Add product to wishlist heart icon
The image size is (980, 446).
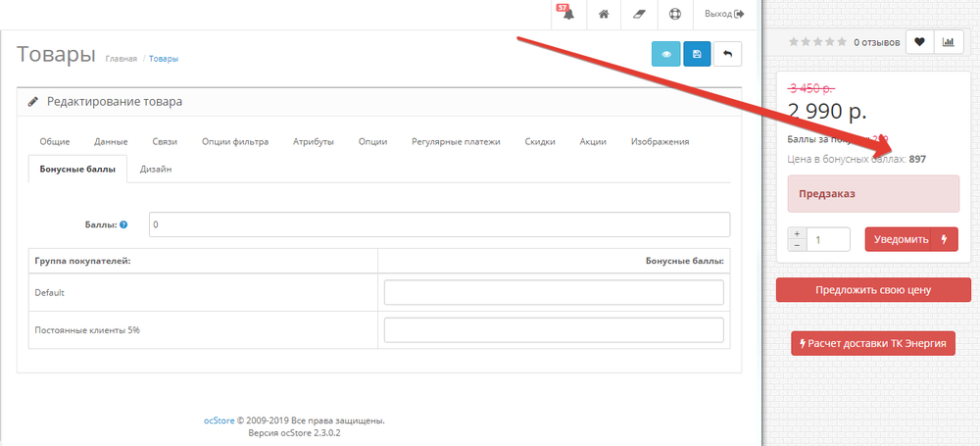(919, 41)
